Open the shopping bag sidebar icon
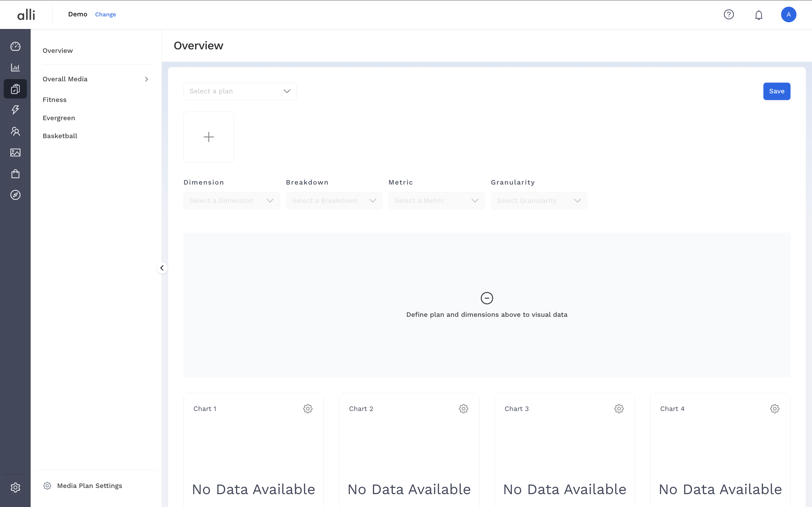This screenshot has height=507, width=812. tap(15, 174)
